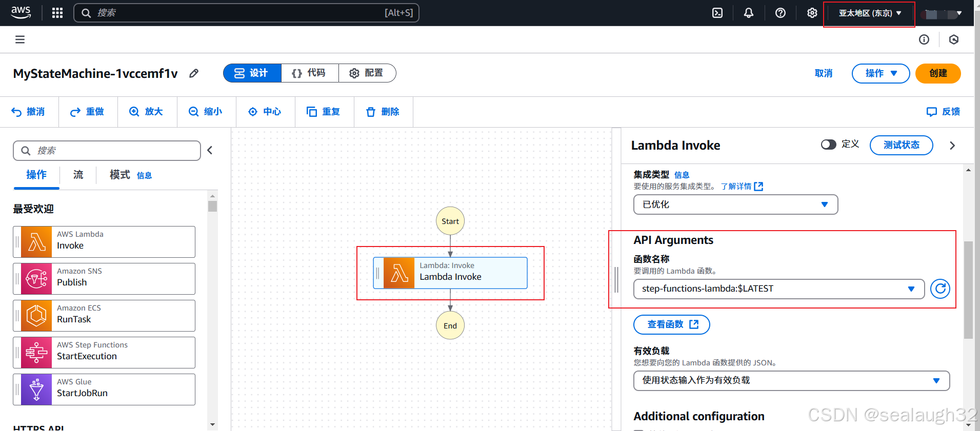The height and width of the screenshot is (431, 980).
Task: Open integration type info (信息) link
Action: pyautogui.click(x=682, y=175)
